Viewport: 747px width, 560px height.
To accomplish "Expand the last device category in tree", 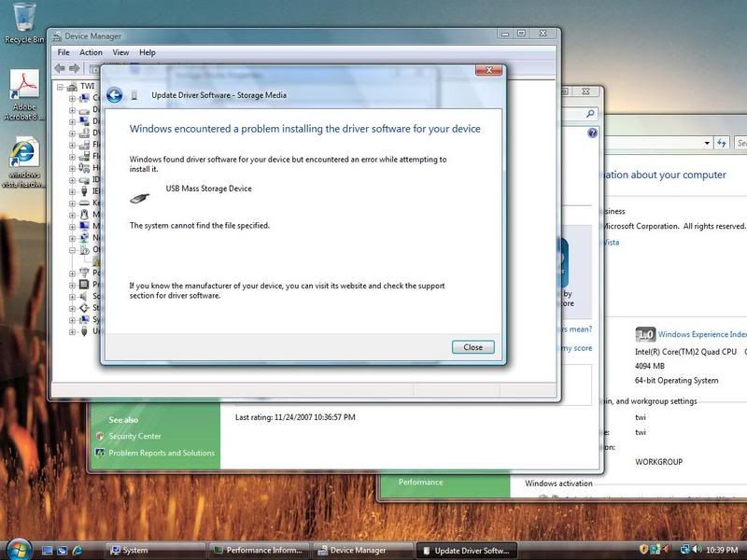I will tap(72, 331).
